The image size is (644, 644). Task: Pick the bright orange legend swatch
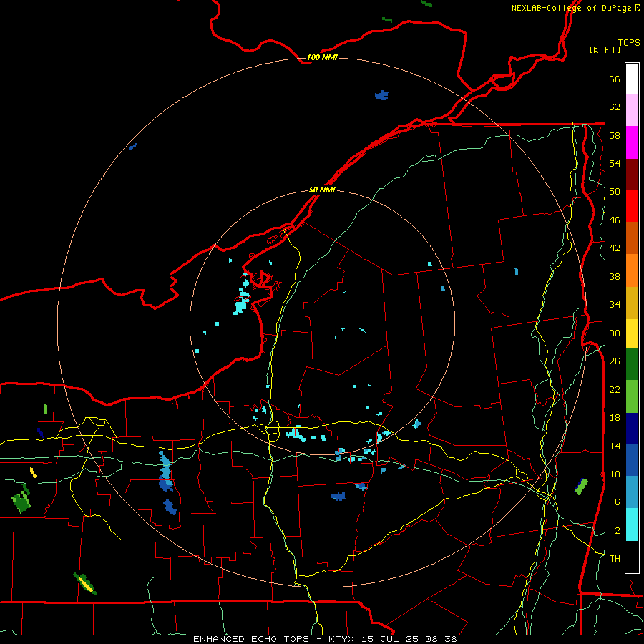[x=632, y=270]
